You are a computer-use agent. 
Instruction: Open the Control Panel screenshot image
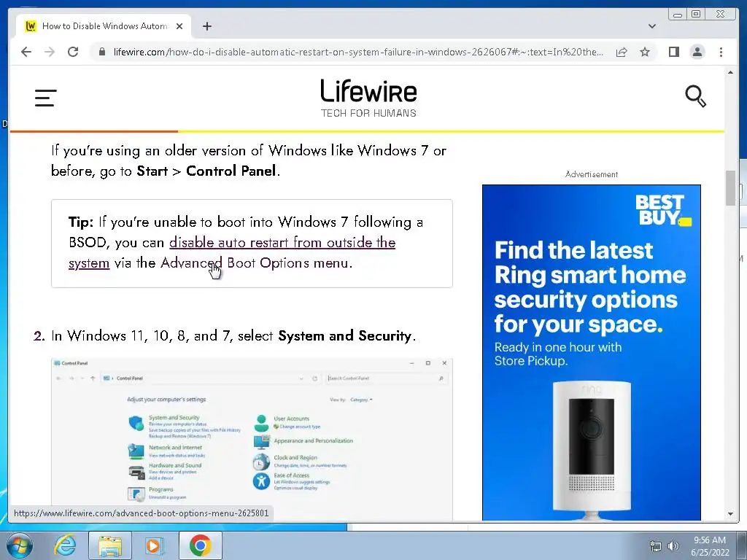[252, 439]
